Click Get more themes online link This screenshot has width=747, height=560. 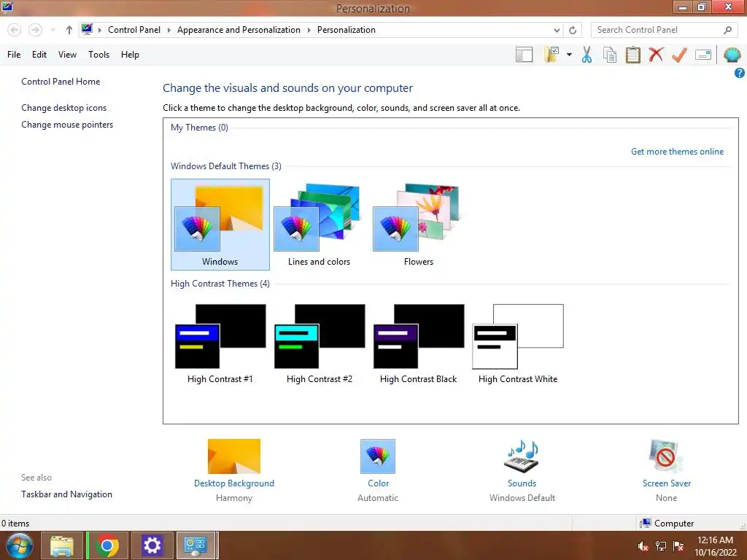[677, 152]
